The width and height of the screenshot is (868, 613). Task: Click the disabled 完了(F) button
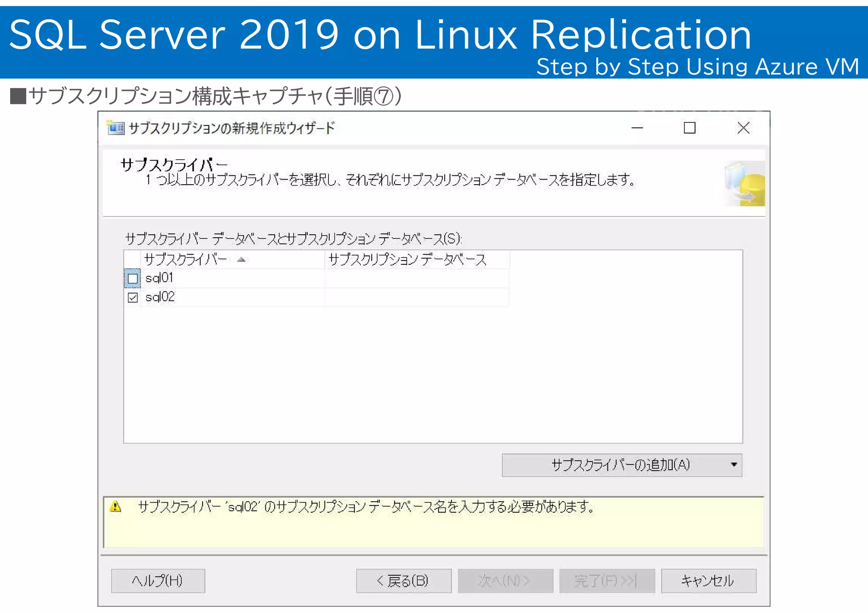coord(607,580)
